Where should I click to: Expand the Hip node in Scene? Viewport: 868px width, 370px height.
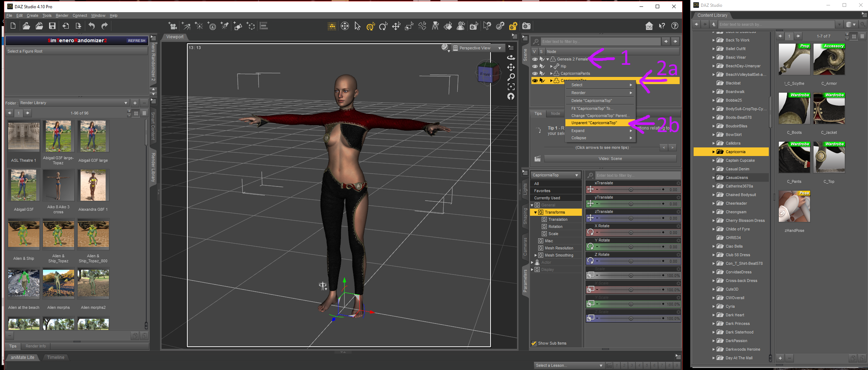coord(551,67)
